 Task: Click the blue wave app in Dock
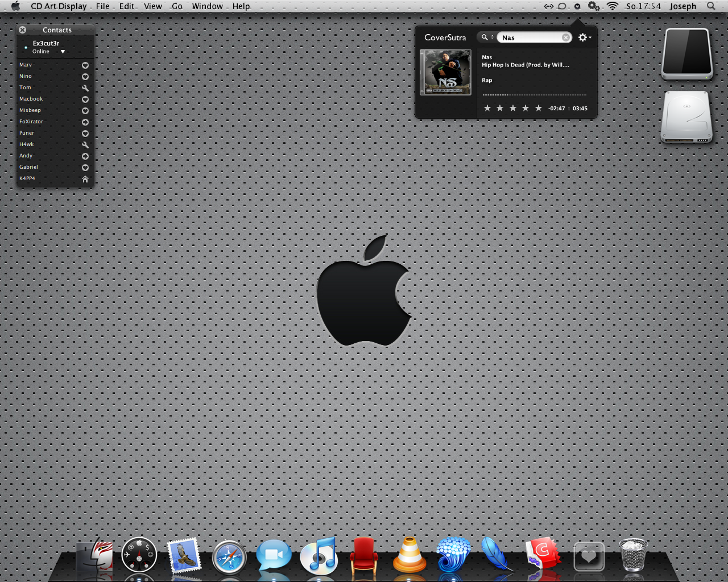tap(453, 554)
